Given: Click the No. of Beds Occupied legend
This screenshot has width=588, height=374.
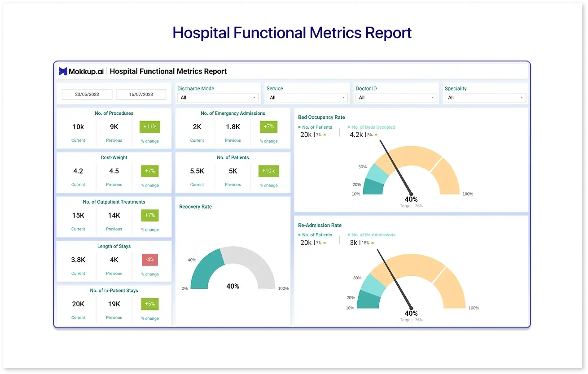Looking at the screenshot, I should coord(373,127).
